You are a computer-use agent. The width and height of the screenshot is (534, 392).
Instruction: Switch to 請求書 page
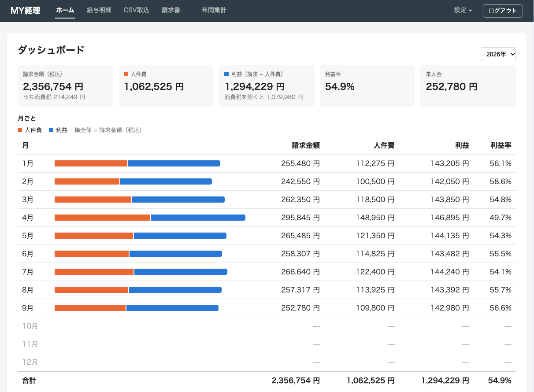click(171, 10)
